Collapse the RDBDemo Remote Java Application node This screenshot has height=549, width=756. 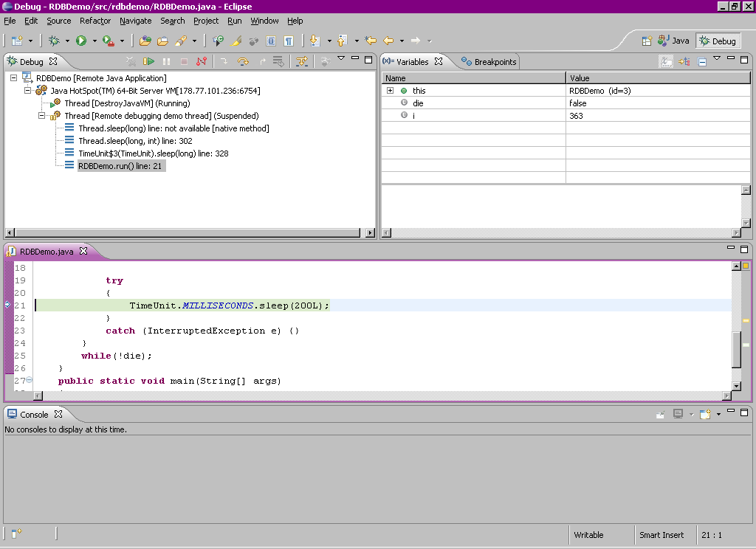[14, 78]
